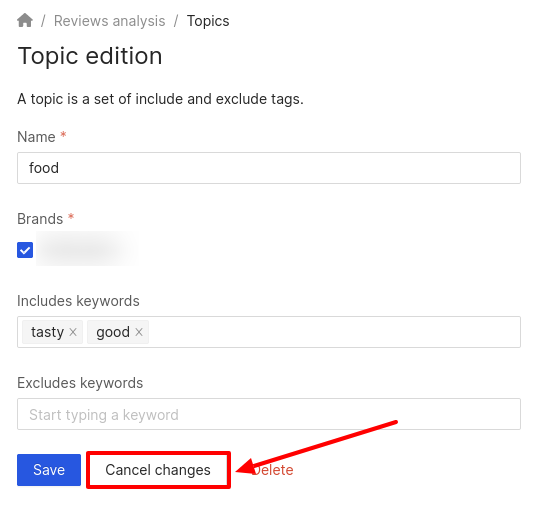540x512 pixels.
Task: Uncheck the brand checkbox under Brands
Action: [25, 250]
